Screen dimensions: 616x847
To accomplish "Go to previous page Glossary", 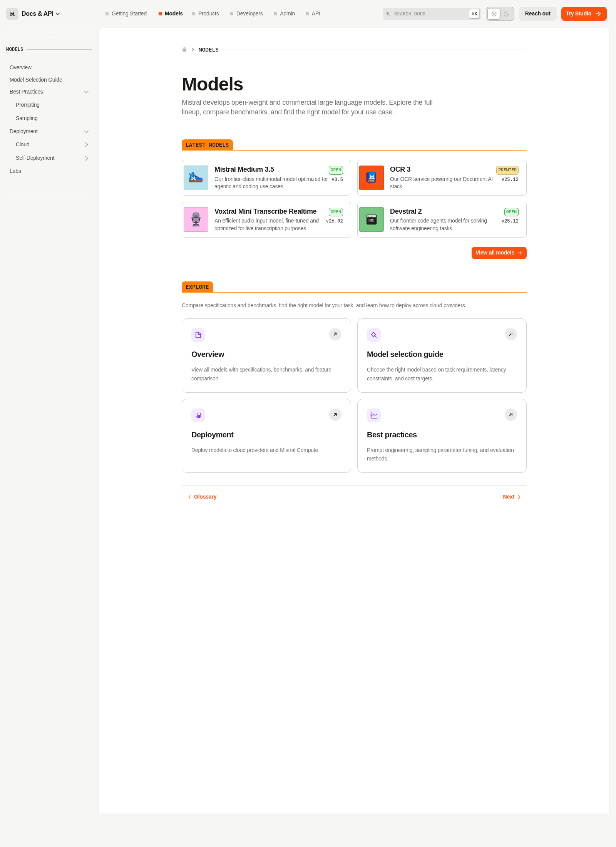I will point(202,497).
